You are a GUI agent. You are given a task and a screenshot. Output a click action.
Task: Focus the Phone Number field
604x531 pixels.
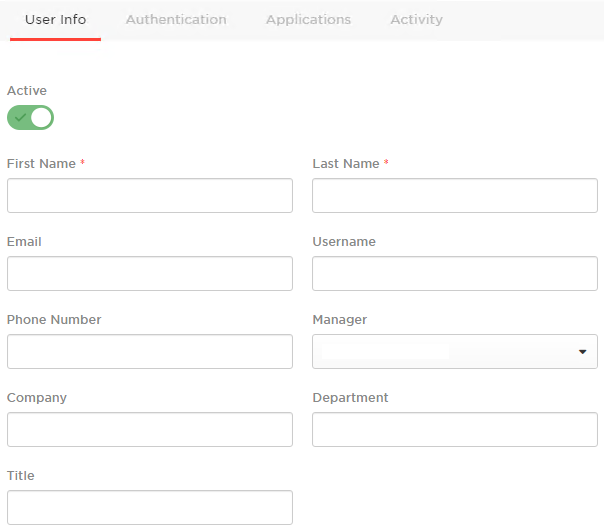point(150,351)
